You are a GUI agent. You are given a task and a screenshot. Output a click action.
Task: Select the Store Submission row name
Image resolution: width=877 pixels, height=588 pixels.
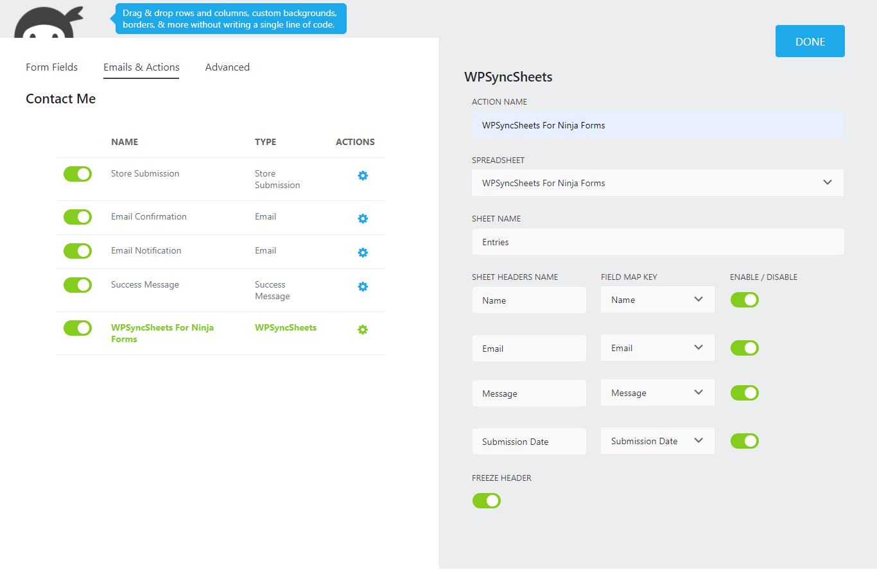145,174
